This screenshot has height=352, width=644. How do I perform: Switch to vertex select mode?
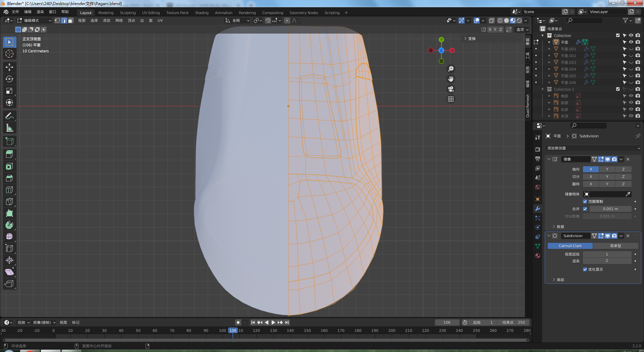pos(57,20)
